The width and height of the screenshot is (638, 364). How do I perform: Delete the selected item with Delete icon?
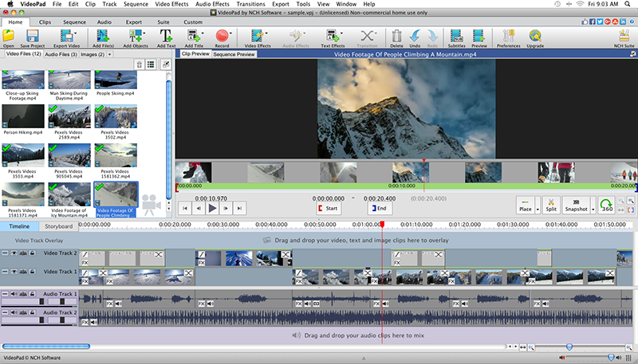point(396,36)
